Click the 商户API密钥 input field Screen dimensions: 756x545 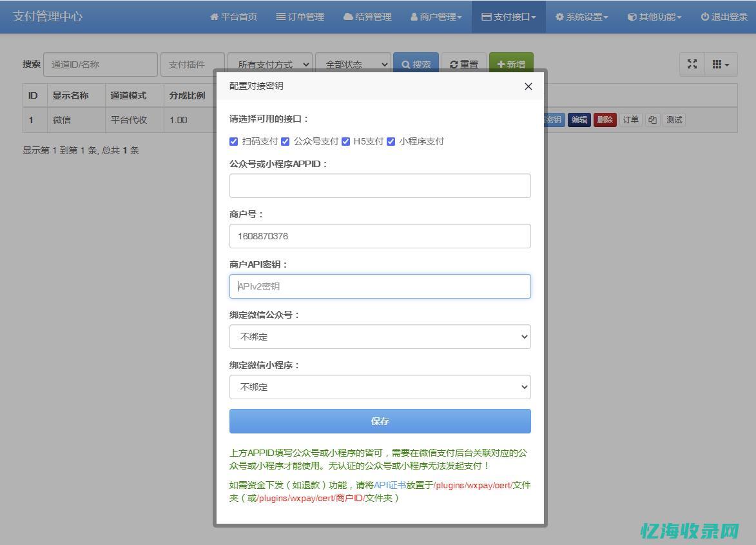click(x=380, y=286)
